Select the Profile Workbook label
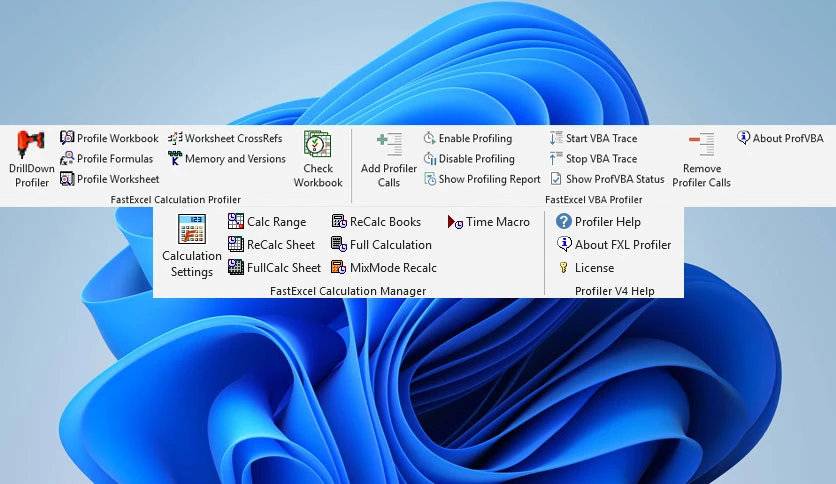The image size is (836, 484). pos(117,138)
